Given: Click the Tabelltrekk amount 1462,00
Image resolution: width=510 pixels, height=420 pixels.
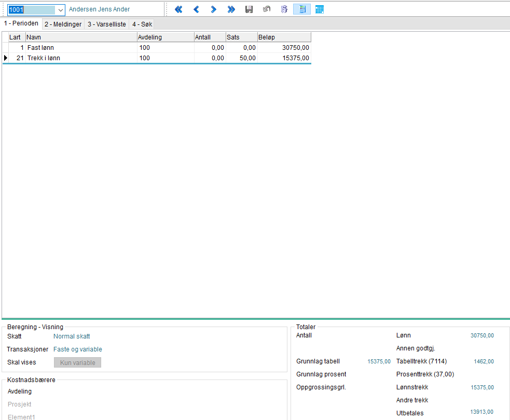Looking at the screenshot, I should [484, 361].
